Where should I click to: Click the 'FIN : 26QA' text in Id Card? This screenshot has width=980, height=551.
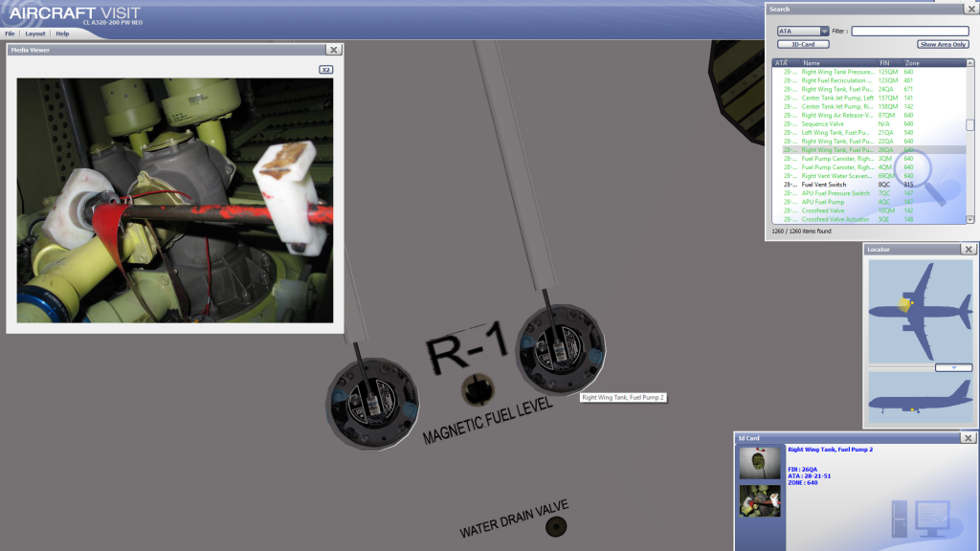(803, 470)
